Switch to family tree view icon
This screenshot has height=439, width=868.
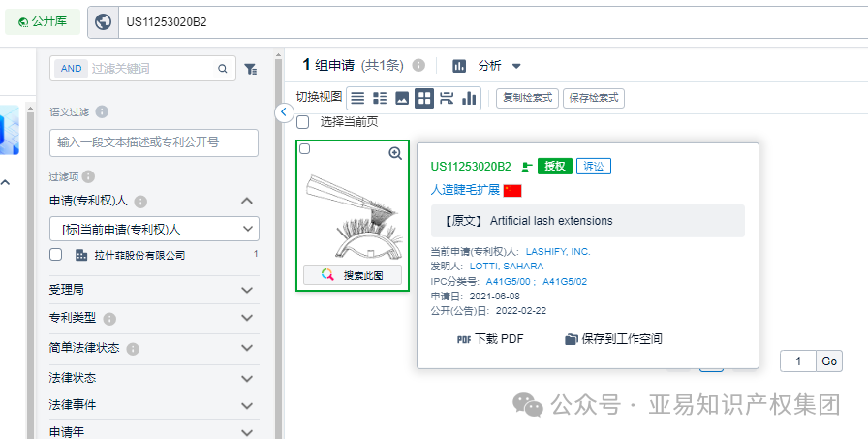coord(447,98)
